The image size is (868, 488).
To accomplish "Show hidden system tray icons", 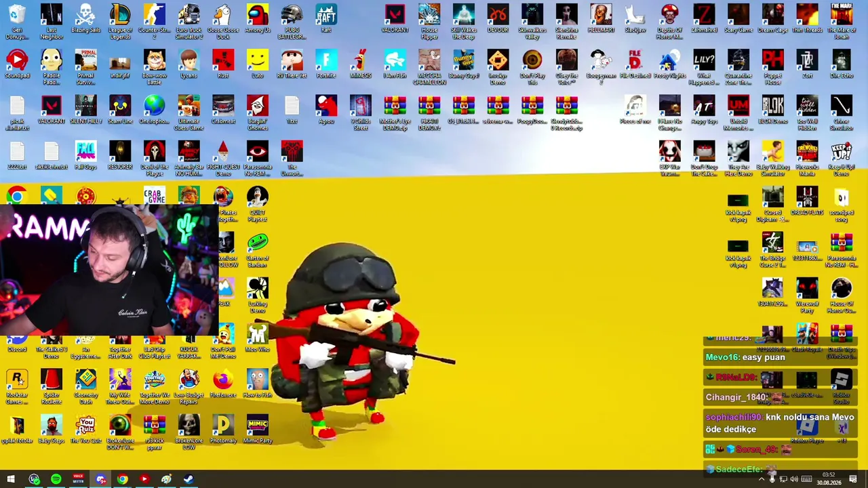I will click(761, 479).
